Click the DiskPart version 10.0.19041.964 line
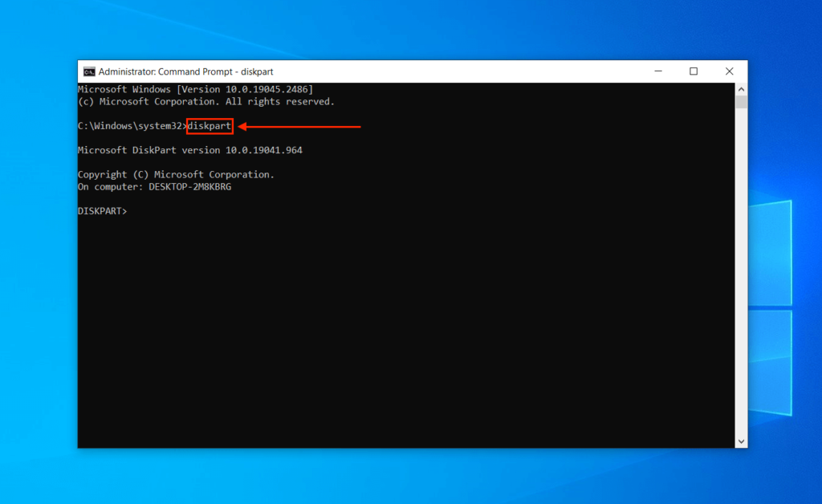The width and height of the screenshot is (822, 504). point(189,150)
